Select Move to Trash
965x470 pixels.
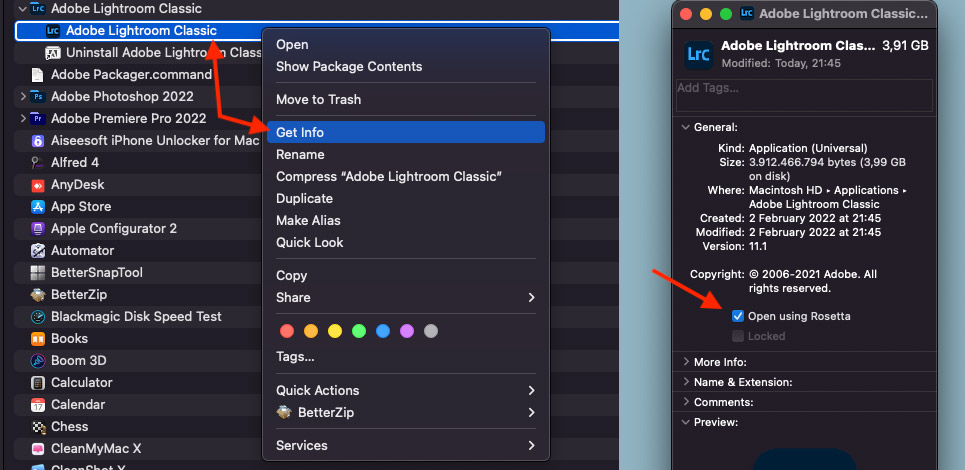click(406, 100)
